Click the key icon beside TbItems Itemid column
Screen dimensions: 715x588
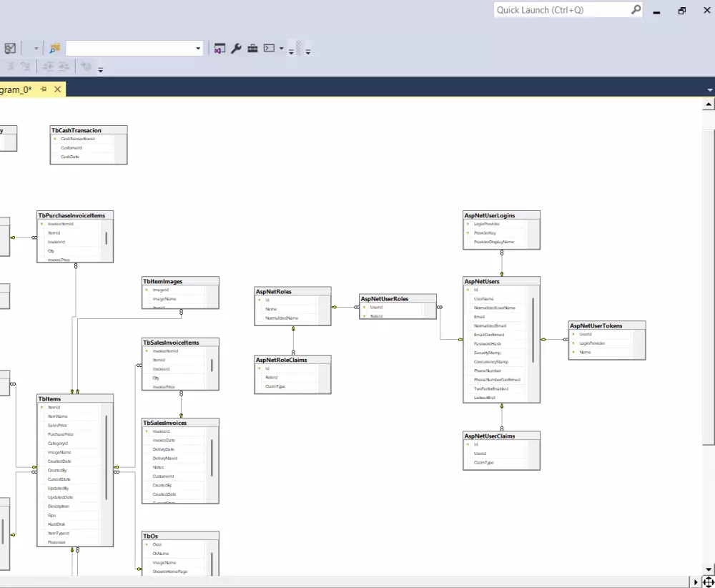point(41,407)
